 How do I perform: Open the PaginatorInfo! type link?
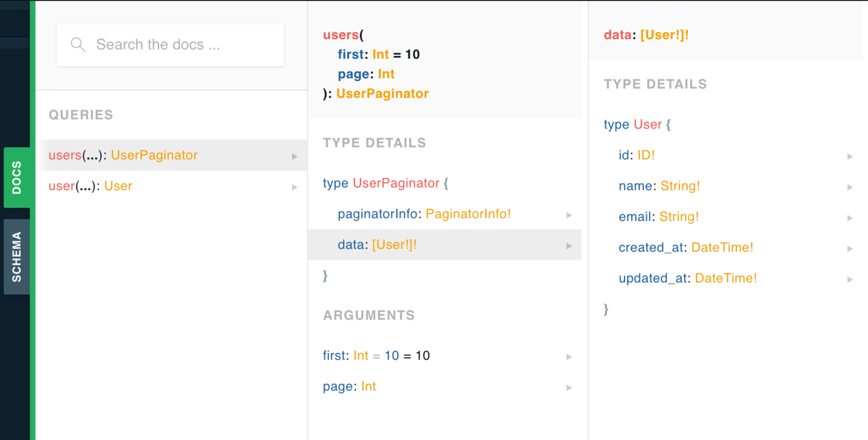point(468,214)
